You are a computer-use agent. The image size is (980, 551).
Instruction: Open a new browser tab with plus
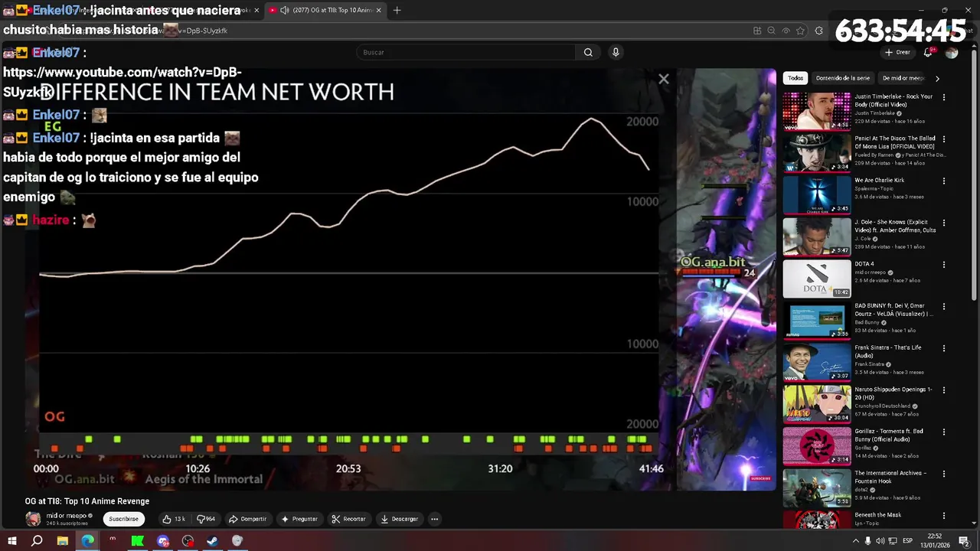tap(397, 10)
